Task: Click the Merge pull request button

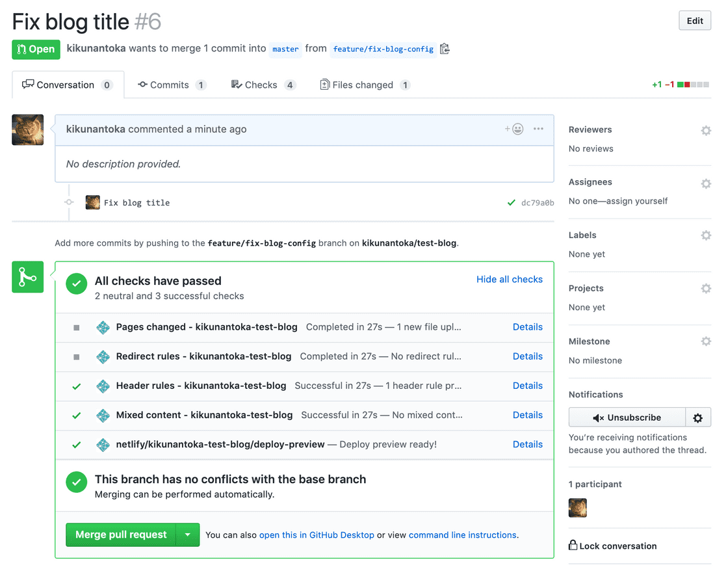Action: (121, 535)
